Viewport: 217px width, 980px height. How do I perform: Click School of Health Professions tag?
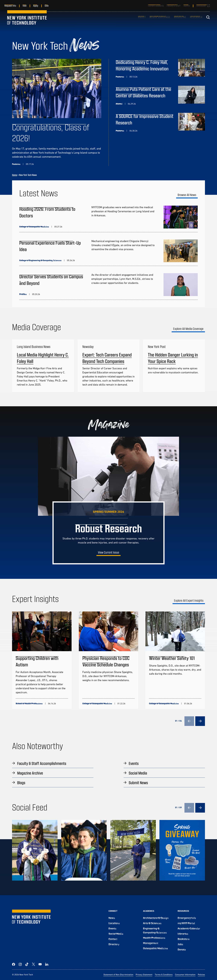click(x=29, y=703)
